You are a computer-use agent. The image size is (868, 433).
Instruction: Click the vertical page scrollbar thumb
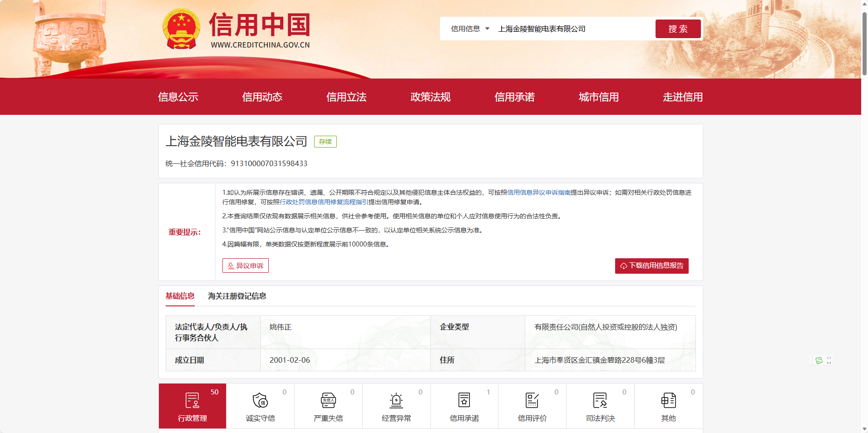click(864, 43)
